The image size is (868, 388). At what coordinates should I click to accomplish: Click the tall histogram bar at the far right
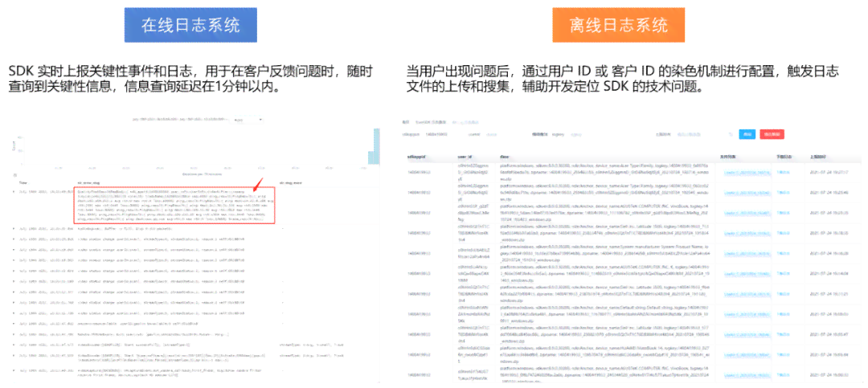click(377, 146)
